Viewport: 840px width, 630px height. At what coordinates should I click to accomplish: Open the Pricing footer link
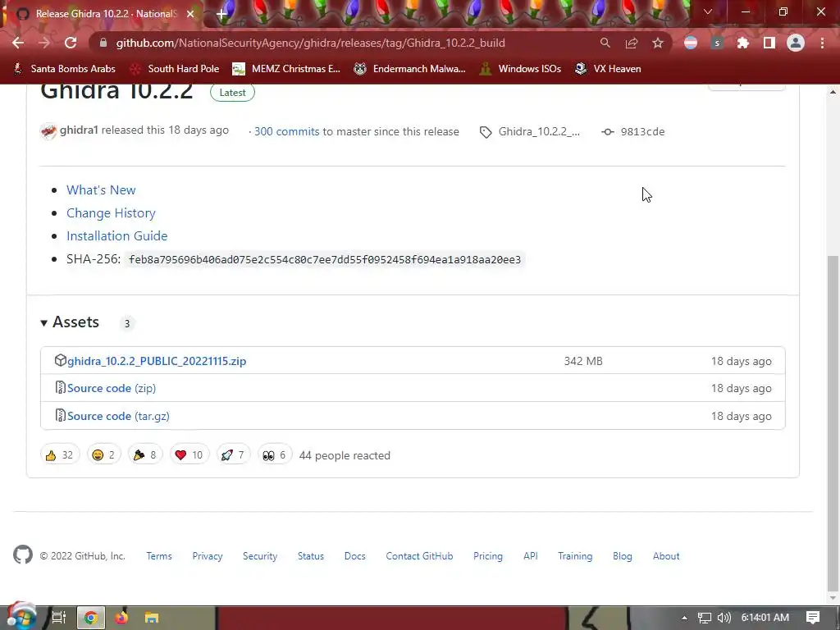click(x=488, y=556)
